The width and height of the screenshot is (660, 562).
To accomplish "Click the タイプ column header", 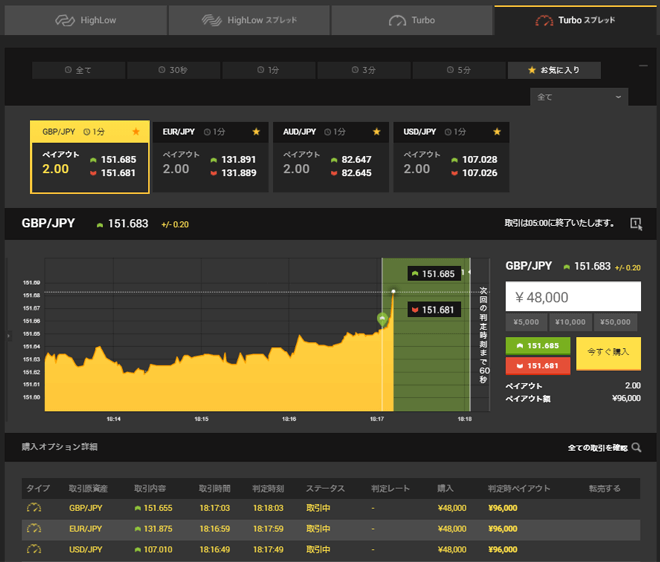I will pos(38,488).
